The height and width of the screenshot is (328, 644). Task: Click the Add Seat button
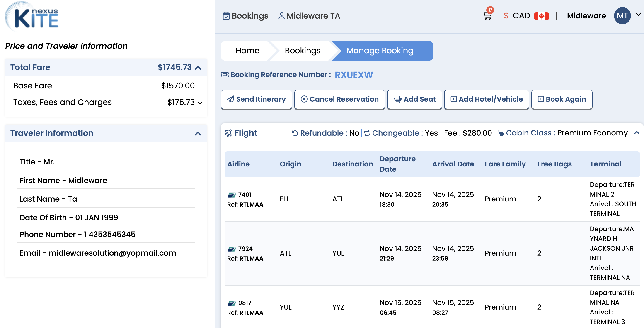pos(414,99)
